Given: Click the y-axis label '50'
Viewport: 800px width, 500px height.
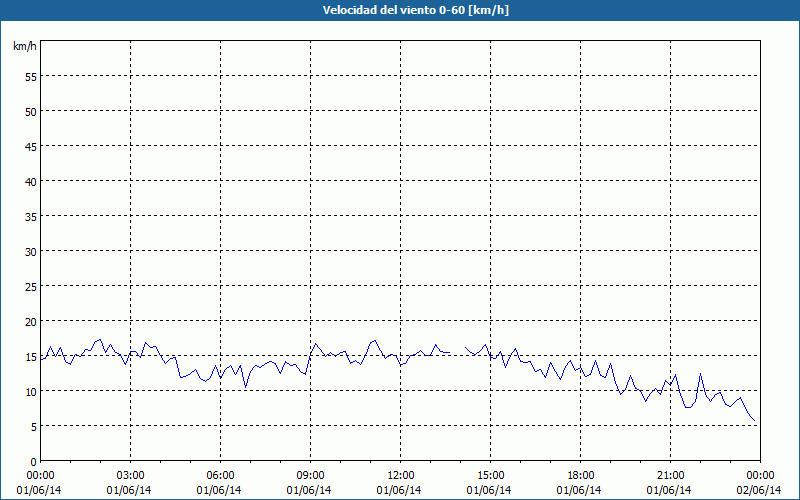Looking at the screenshot, I should click(31, 111).
